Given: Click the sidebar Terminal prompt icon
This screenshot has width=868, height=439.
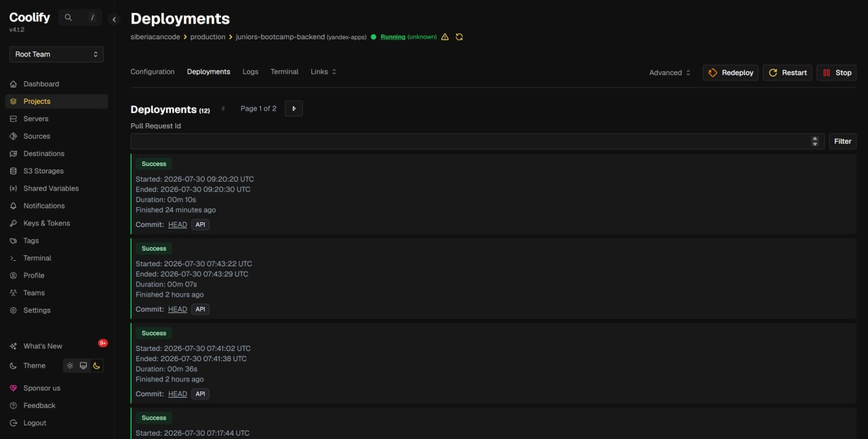Looking at the screenshot, I should (x=14, y=258).
